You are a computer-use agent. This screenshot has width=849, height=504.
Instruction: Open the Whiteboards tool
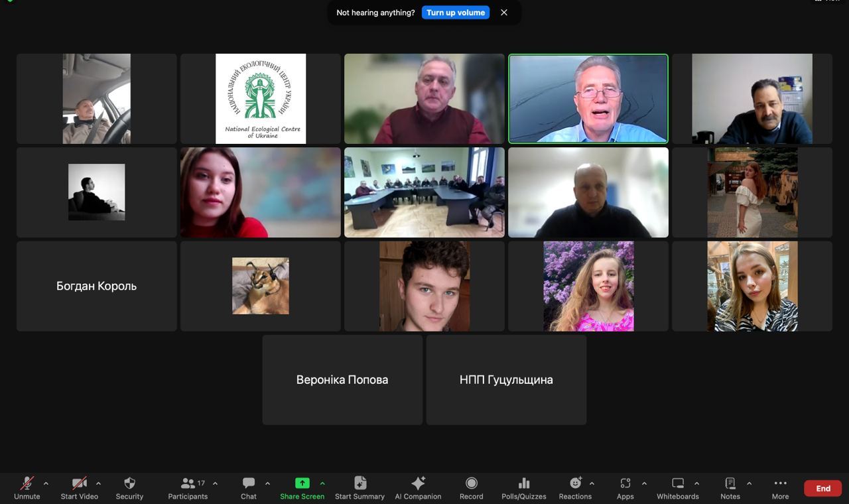[x=677, y=484]
